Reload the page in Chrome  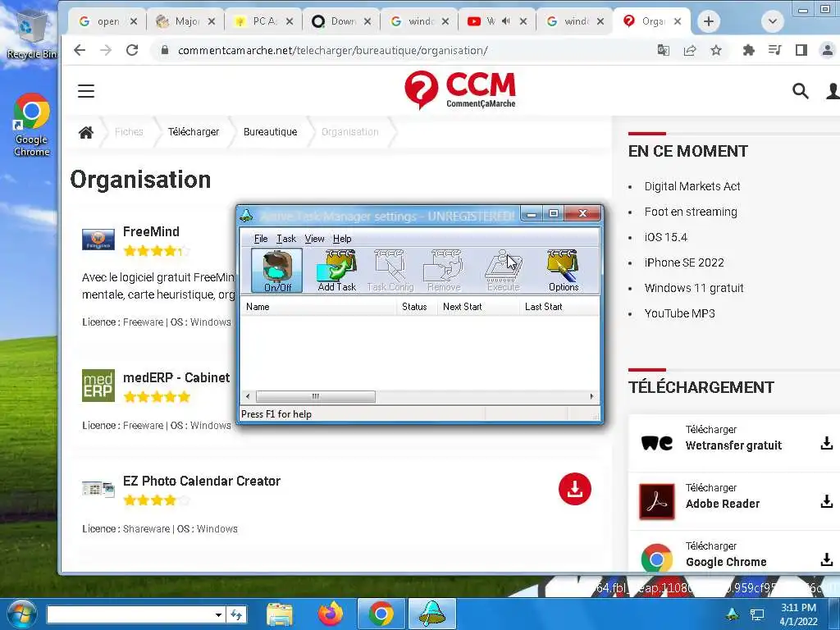tap(132, 50)
